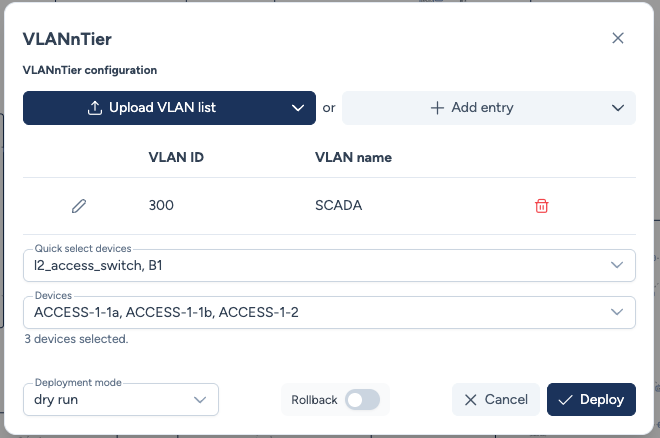The height and width of the screenshot is (438, 660).
Task: Cancel the VLAN configuration
Action: point(495,400)
